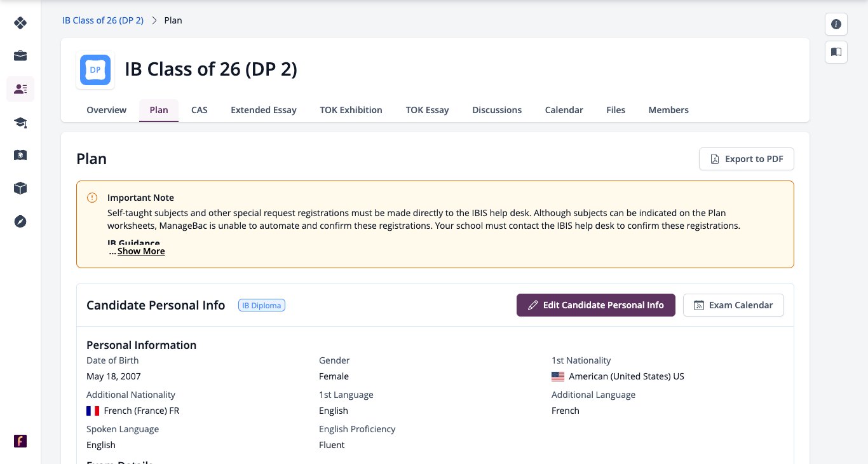Click the blue DP class avatar

point(95,70)
